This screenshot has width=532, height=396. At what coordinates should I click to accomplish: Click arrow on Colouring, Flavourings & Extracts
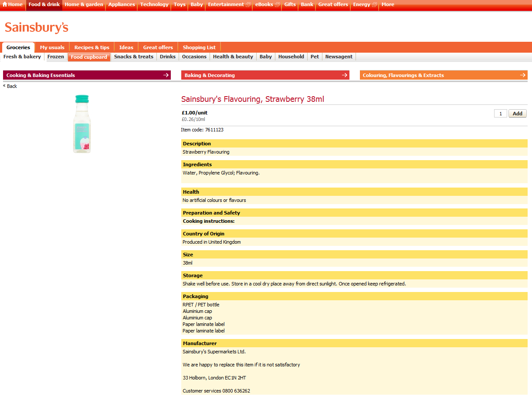pyautogui.click(x=523, y=75)
